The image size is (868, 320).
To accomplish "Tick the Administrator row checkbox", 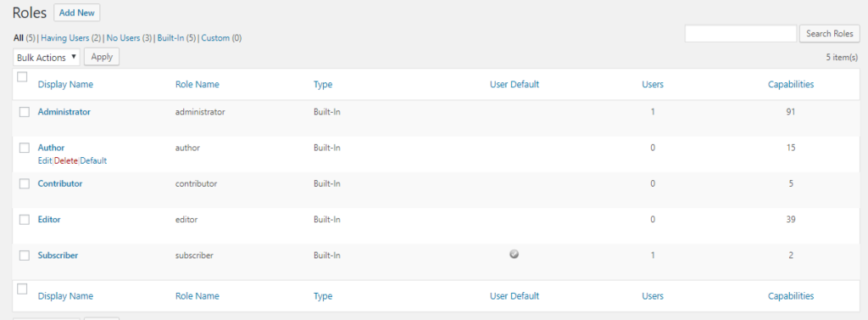I will [25, 112].
